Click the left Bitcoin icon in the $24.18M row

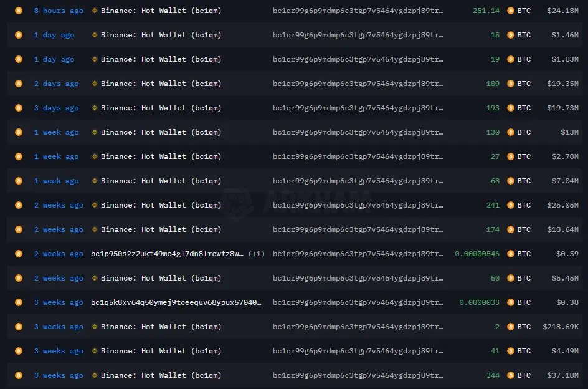pyautogui.click(x=19, y=11)
